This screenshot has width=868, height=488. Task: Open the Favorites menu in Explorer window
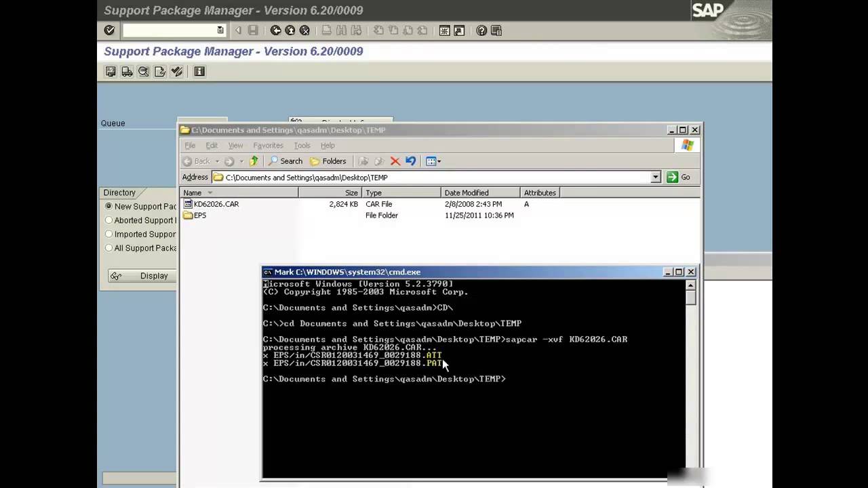point(268,145)
